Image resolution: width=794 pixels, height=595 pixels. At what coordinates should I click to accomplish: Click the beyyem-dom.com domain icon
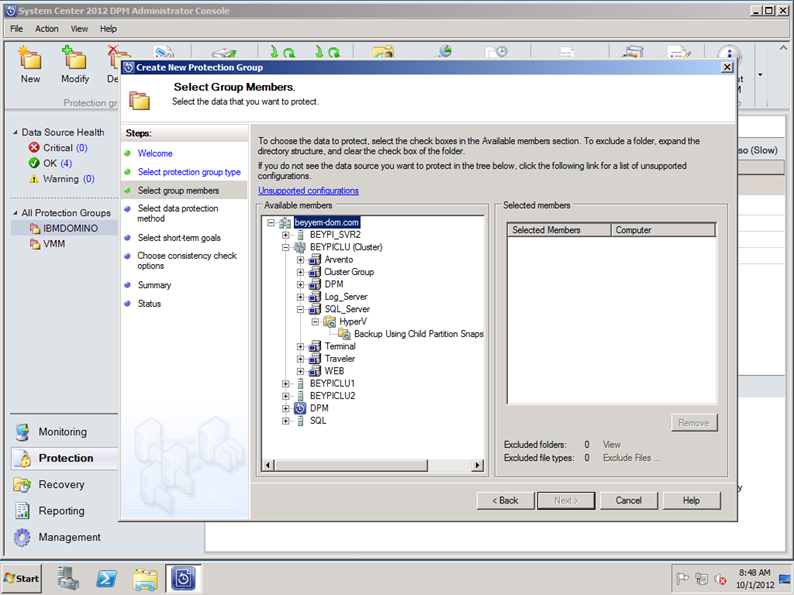pos(286,223)
